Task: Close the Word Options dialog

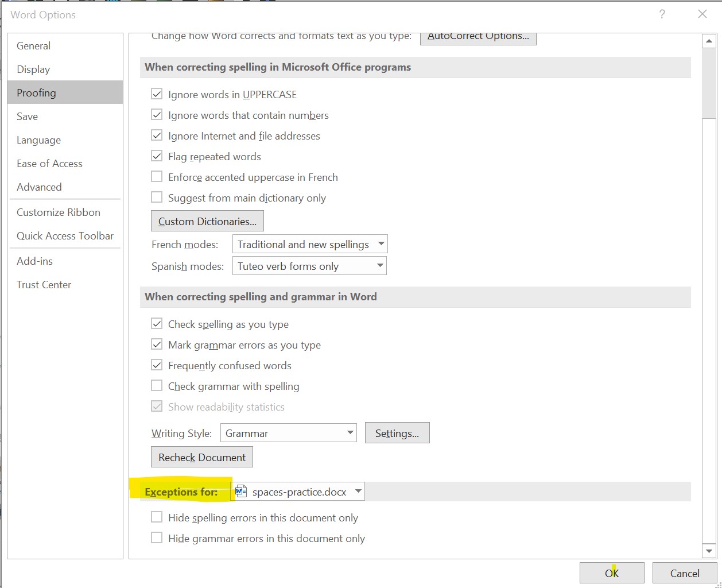Action: tap(702, 15)
